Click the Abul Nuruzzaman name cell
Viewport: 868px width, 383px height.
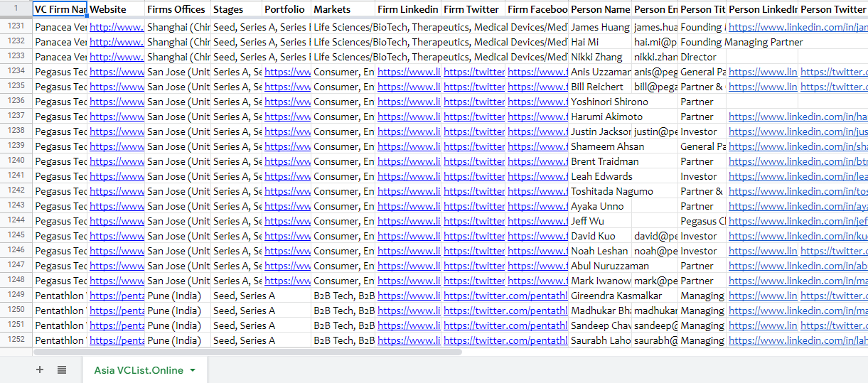pos(601,266)
